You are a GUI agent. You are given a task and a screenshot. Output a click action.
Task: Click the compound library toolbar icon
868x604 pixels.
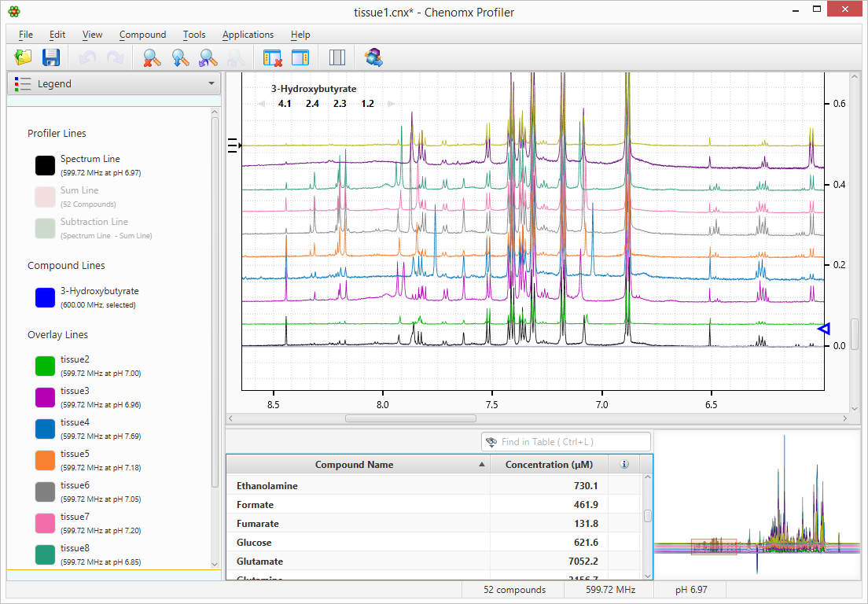coord(373,57)
